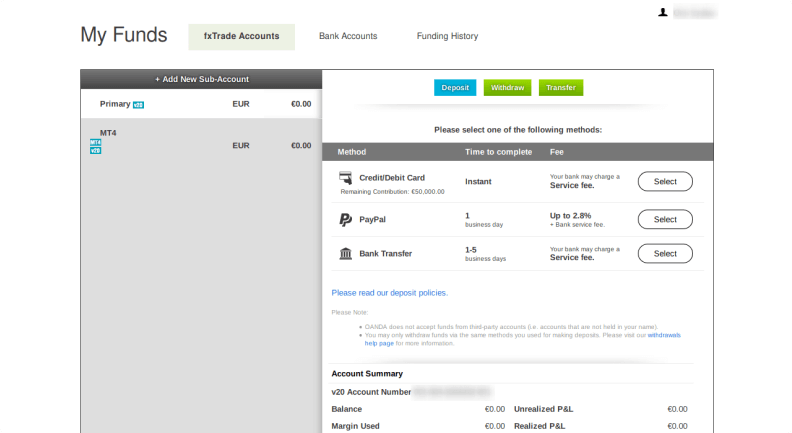
Task: Click the user profile icon
Action: (662, 13)
